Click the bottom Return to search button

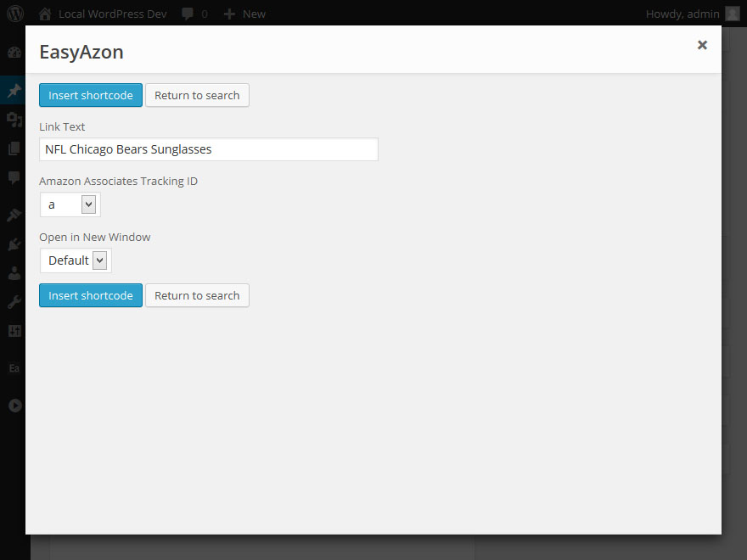pyautogui.click(x=197, y=295)
